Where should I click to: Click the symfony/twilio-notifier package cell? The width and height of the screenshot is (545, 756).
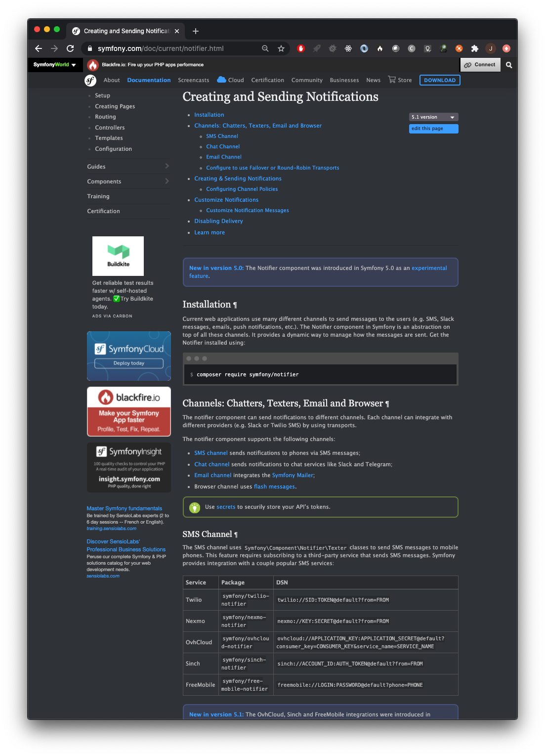(x=246, y=600)
